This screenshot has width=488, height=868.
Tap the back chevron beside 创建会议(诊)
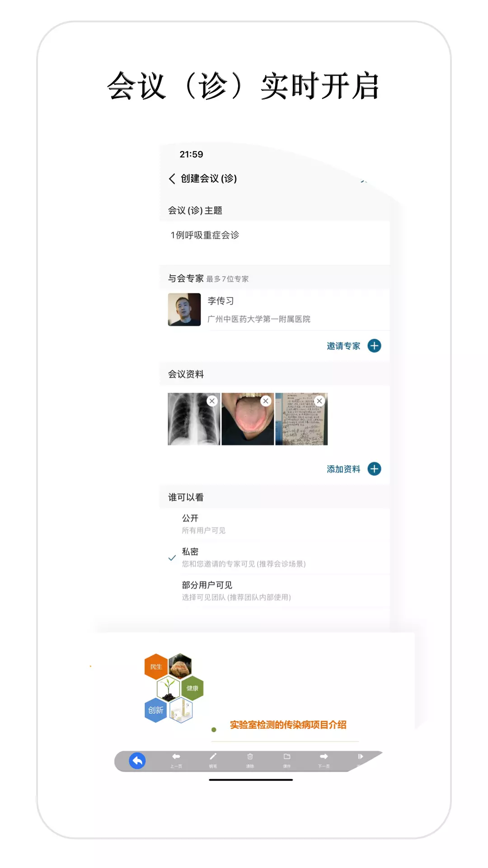point(172,179)
